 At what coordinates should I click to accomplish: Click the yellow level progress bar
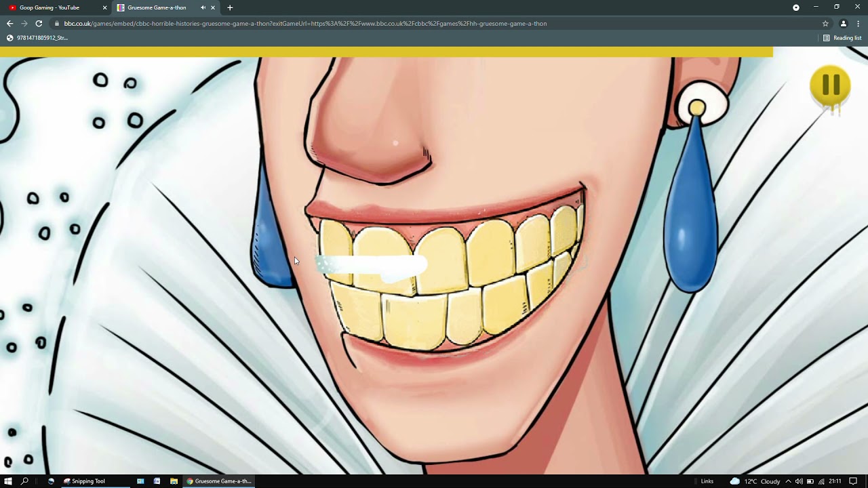coord(387,52)
